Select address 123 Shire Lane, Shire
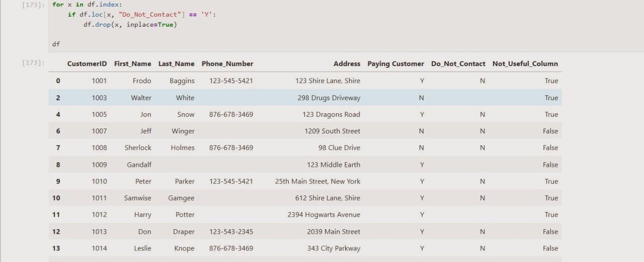This screenshot has height=262, width=644. (x=328, y=81)
